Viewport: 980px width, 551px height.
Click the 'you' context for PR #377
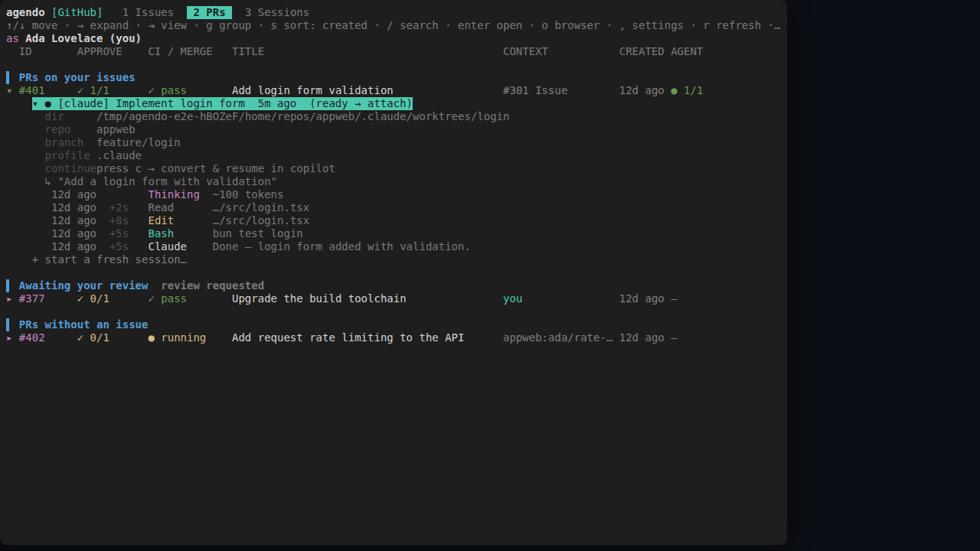click(x=513, y=298)
